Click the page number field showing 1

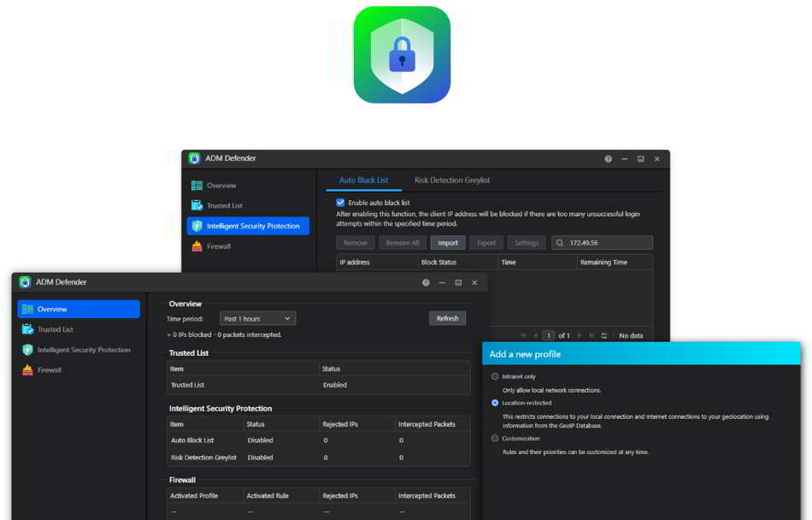pyautogui.click(x=549, y=335)
